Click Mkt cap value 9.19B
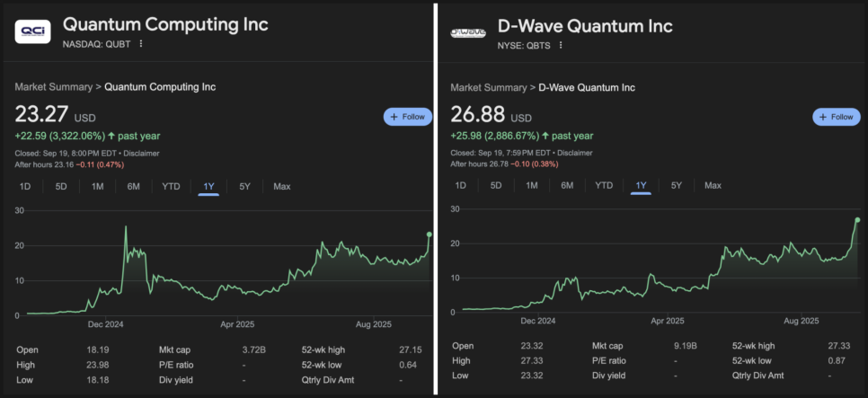 [684, 346]
